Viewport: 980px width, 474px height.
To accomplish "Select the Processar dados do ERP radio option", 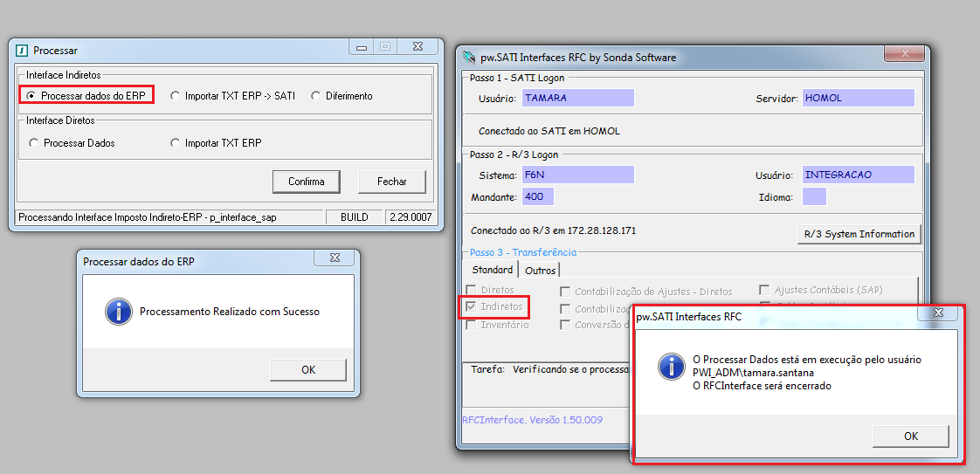I will 86,96.
